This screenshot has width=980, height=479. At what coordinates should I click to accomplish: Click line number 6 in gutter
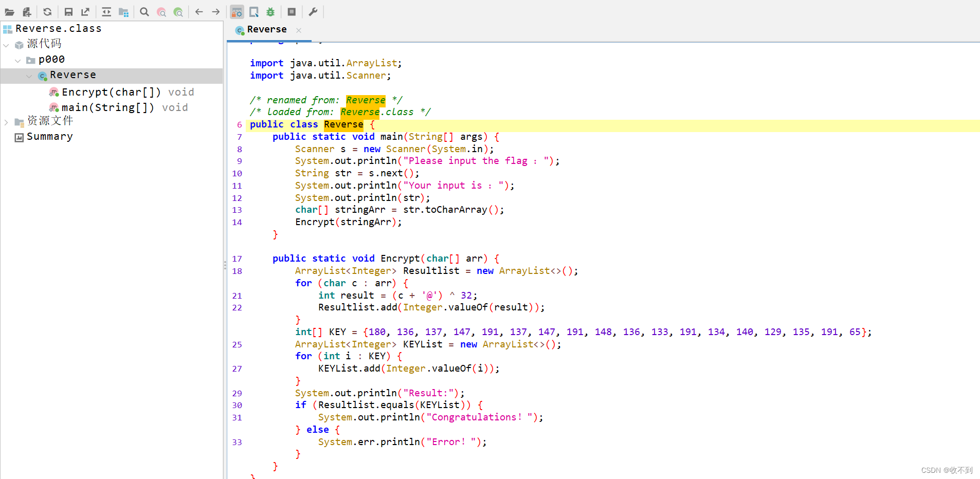(x=239, y=125)
